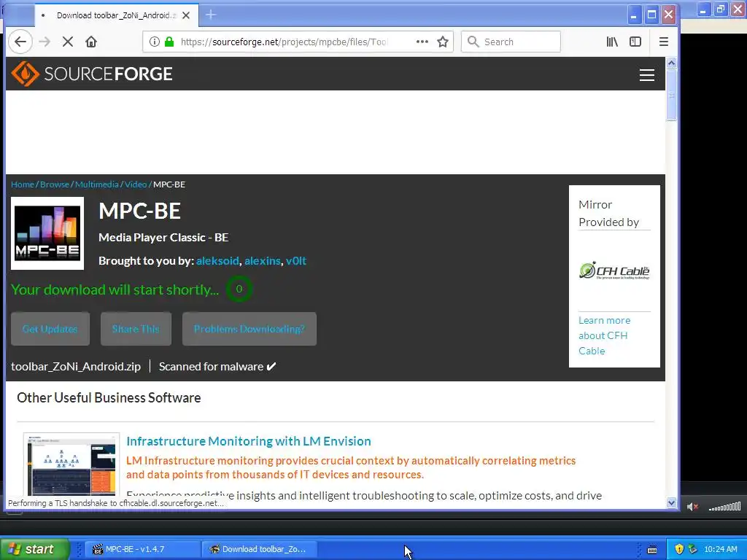The width and height of the screenshot is (747, 560).
Task: Open Infrastructure Monitoring with LM Envision link
Action: (249, 441)
